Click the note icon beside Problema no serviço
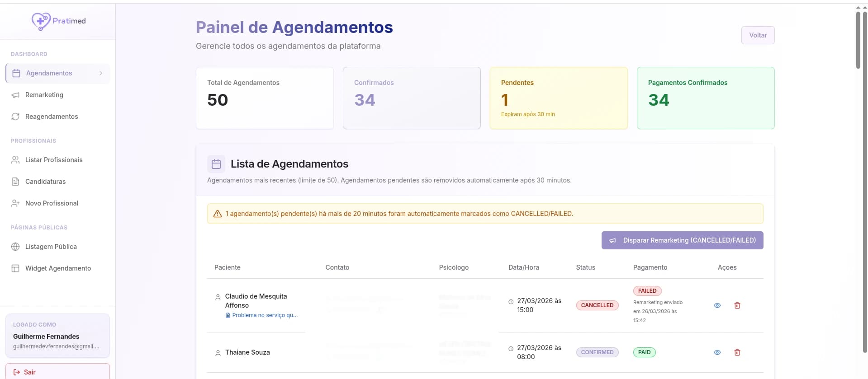 (x=228, y=315)
